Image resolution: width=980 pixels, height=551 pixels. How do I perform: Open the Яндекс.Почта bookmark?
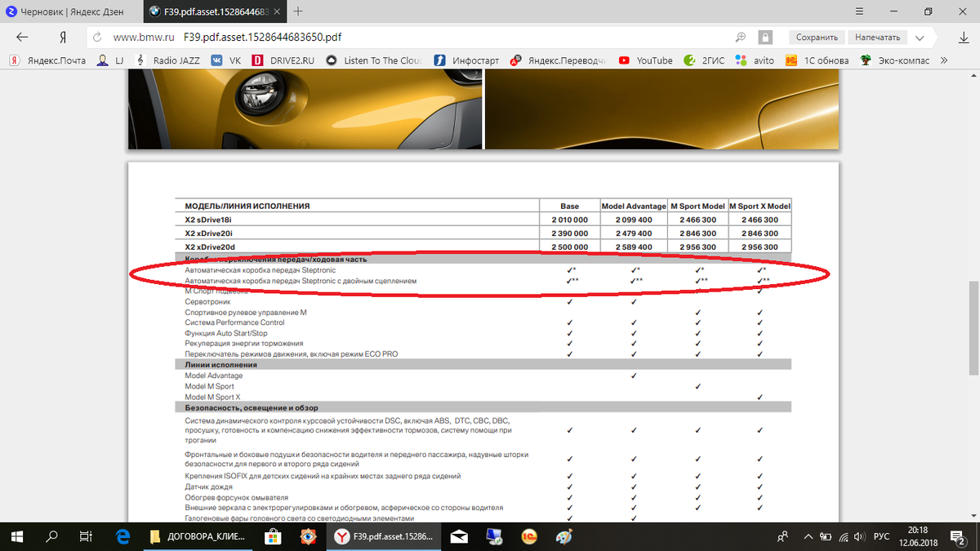tap(47, 60)
